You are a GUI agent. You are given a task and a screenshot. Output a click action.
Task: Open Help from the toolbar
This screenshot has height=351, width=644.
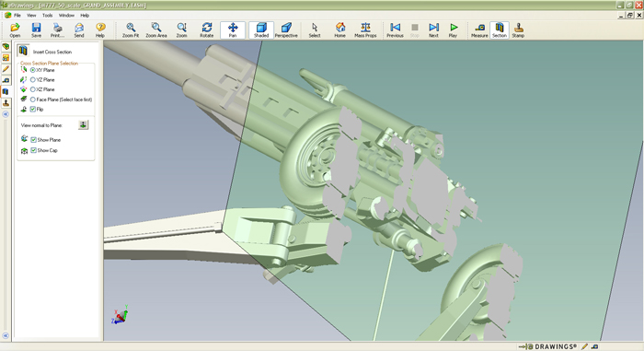pyautogui.click(x=100, y=30)
